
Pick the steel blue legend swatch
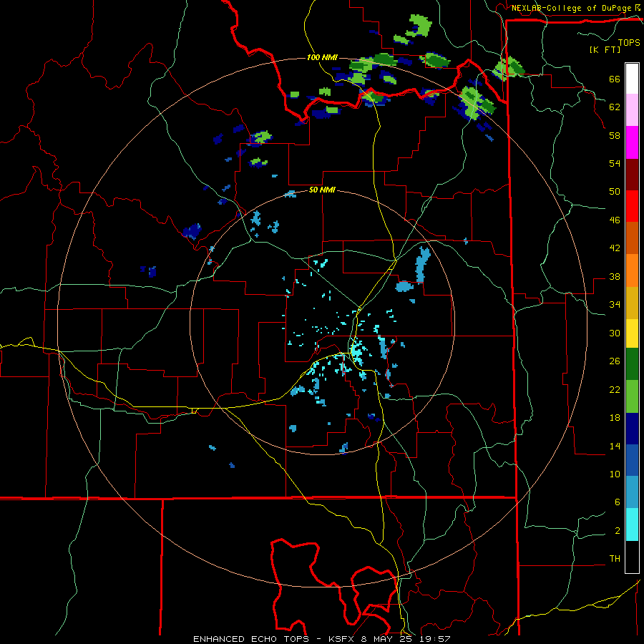(x=632, y=492)
